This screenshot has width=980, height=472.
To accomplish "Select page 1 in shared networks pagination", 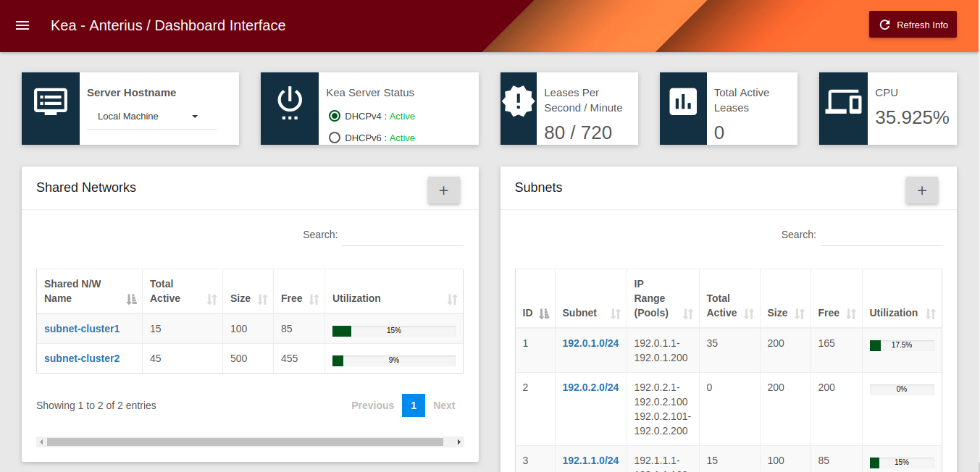I will point(414,405).
